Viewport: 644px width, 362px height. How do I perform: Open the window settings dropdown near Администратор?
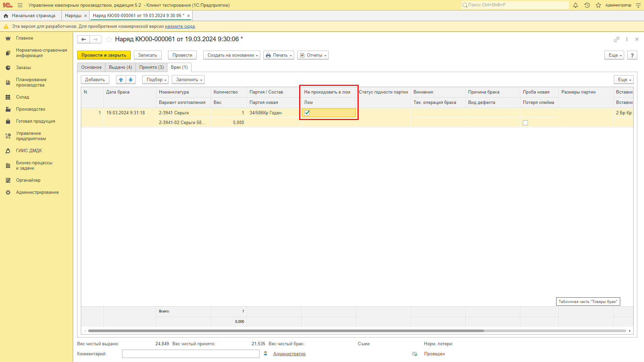[638, 5]
